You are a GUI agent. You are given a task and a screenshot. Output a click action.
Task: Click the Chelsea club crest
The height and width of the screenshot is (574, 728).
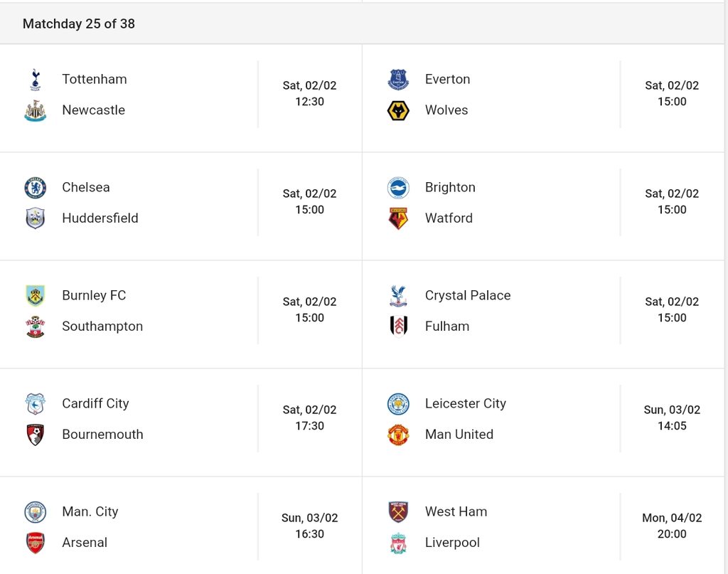pos(36,188)
